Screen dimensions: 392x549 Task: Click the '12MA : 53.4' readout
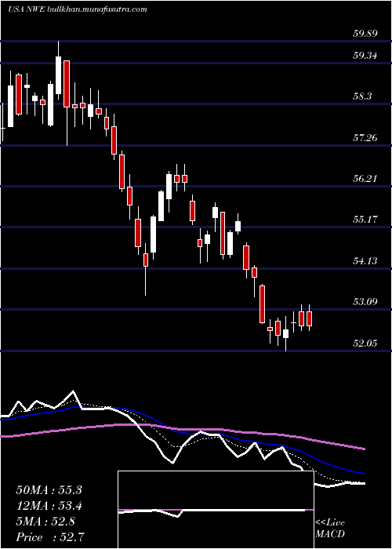click(49, 506)
